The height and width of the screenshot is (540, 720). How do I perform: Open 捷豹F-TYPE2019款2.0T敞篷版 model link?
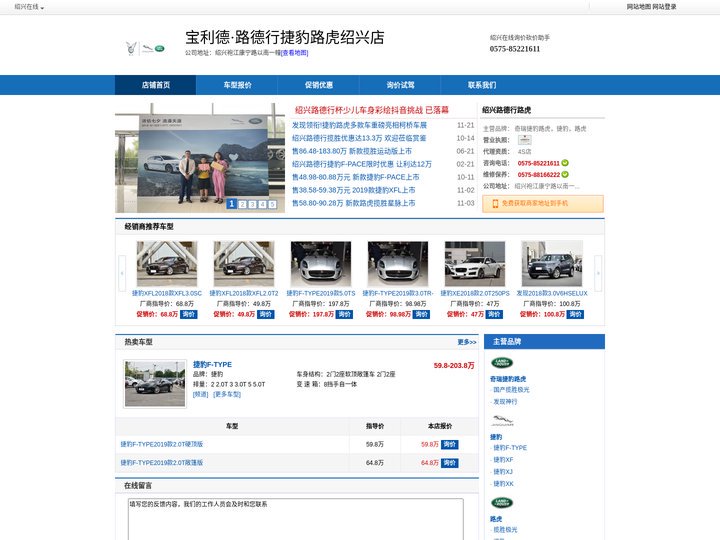[x=162, y=462]
